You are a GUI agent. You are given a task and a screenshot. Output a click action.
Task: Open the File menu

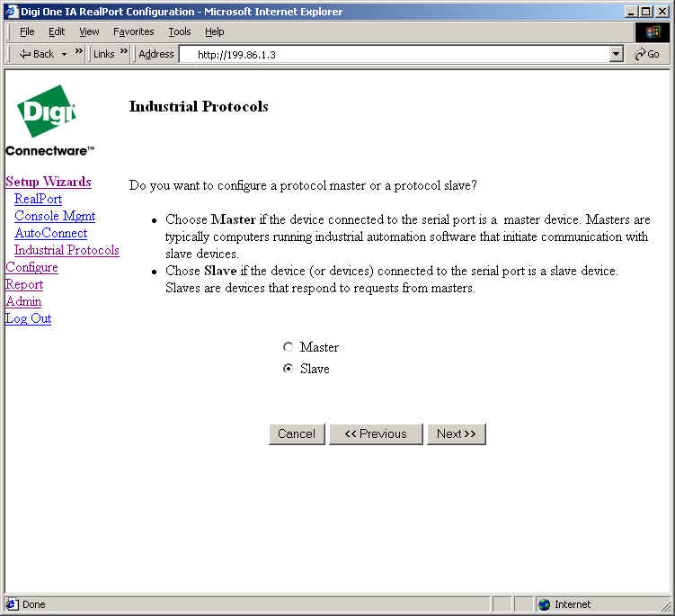point(27,31)
